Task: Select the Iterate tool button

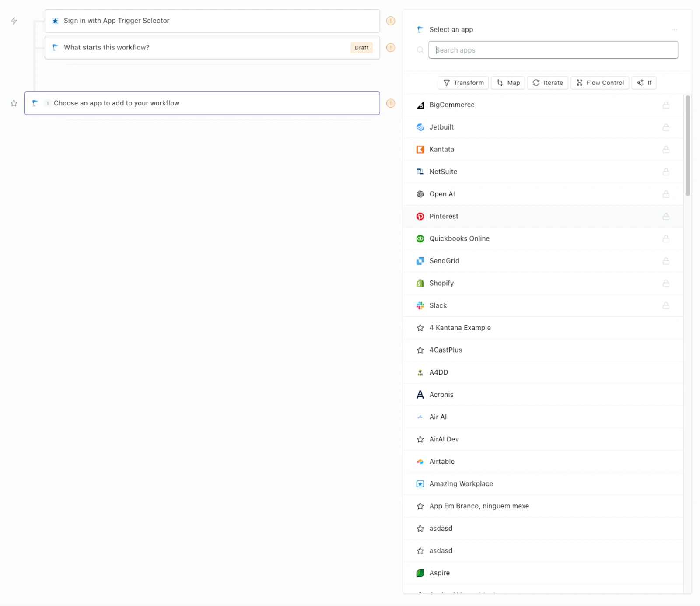Action: pyautogui.click(x=548, y=83)
